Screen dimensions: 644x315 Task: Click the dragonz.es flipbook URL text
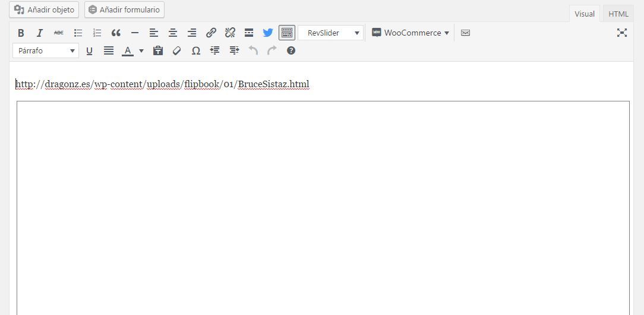click(162, 84)
